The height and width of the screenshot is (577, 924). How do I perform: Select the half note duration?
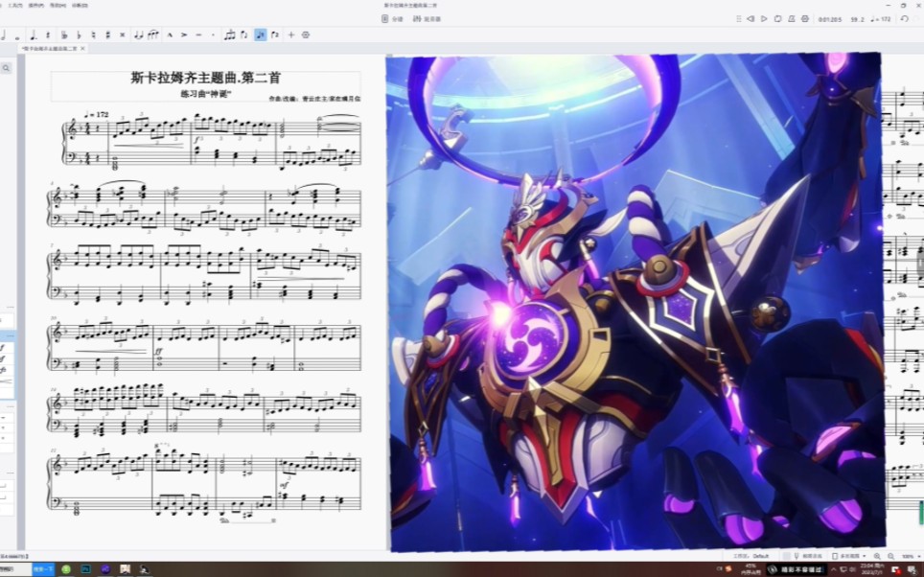click(x=4, y=35)
